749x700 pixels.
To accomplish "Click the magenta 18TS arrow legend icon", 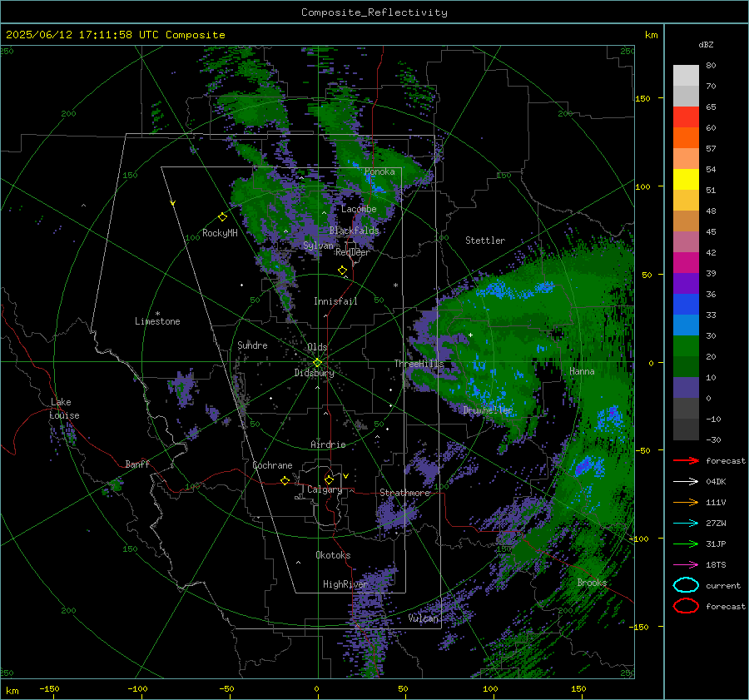I will coord(686,564).
